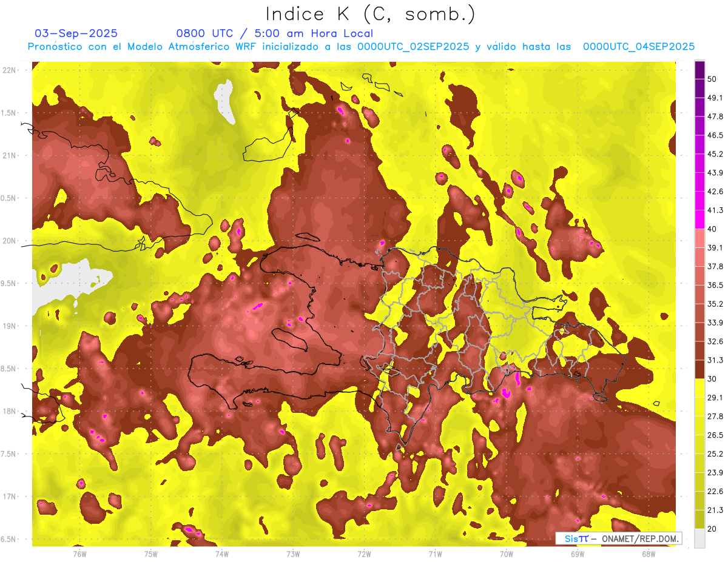Click the colorbar label "27.8"
This screenshot has height=562, width=728.
715,416
